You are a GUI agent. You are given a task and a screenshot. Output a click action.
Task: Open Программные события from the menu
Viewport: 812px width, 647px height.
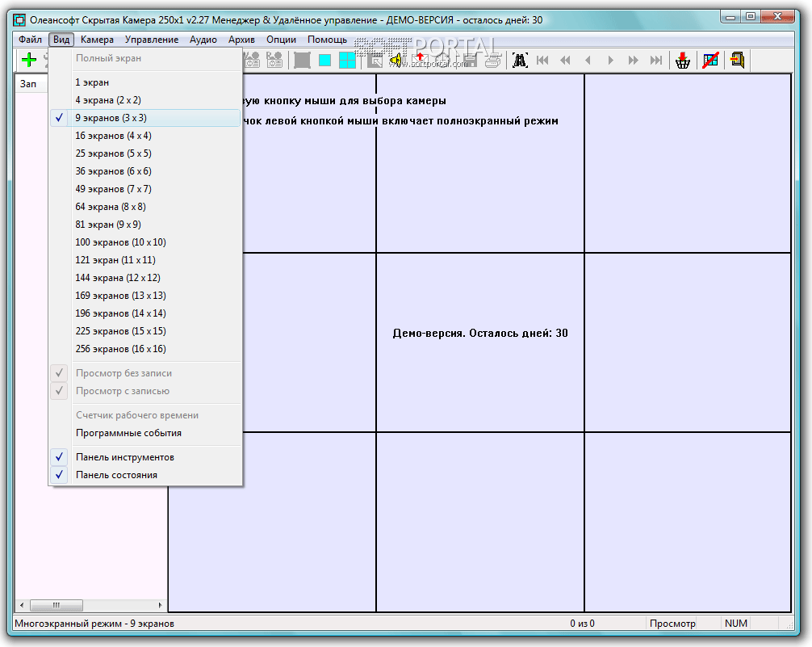coord(145,433)
